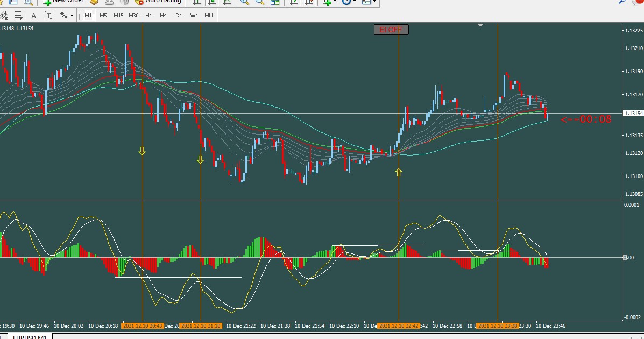Open the periods clock dropdown arrow
The image size is (644, 339).
click(x=355, y=2)
